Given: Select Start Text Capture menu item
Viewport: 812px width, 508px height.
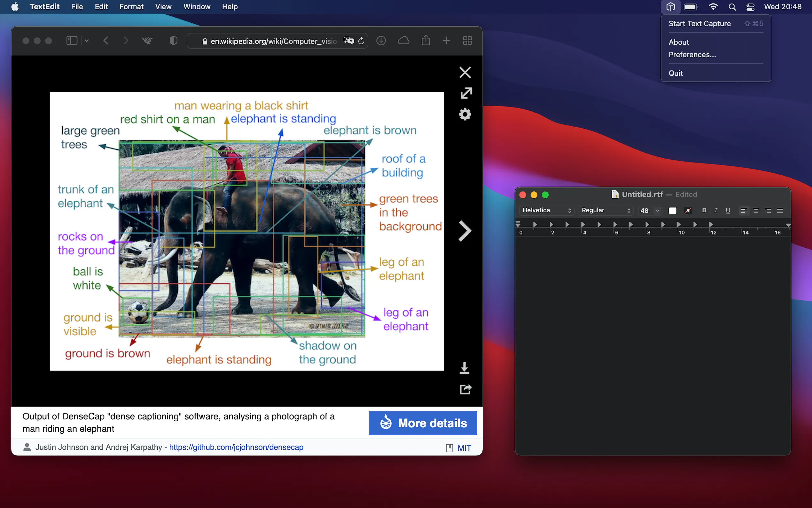Looking at the screenshot, I should click(x=699, y=24).
